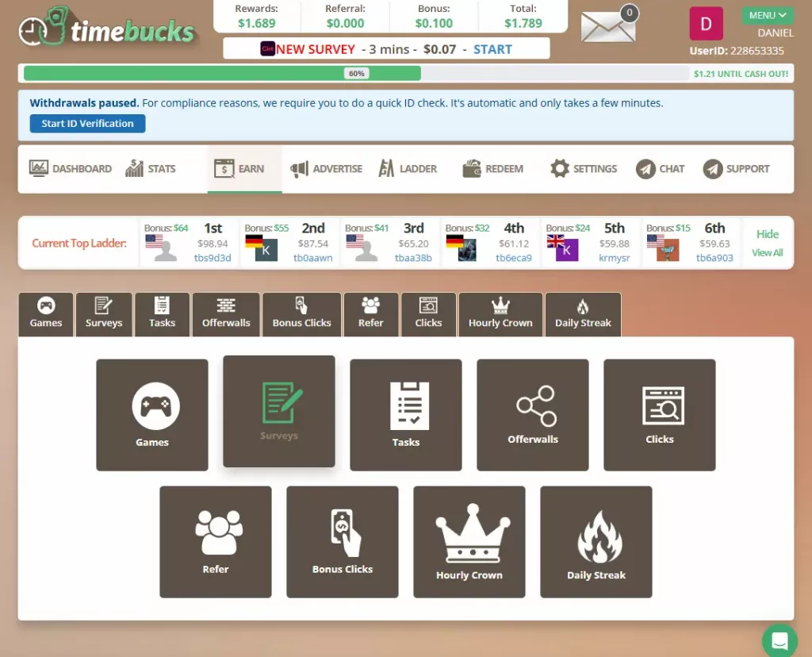Switch to the Refer tab
This screenshot has width=812, height=657.
click(x=371, y=314)
